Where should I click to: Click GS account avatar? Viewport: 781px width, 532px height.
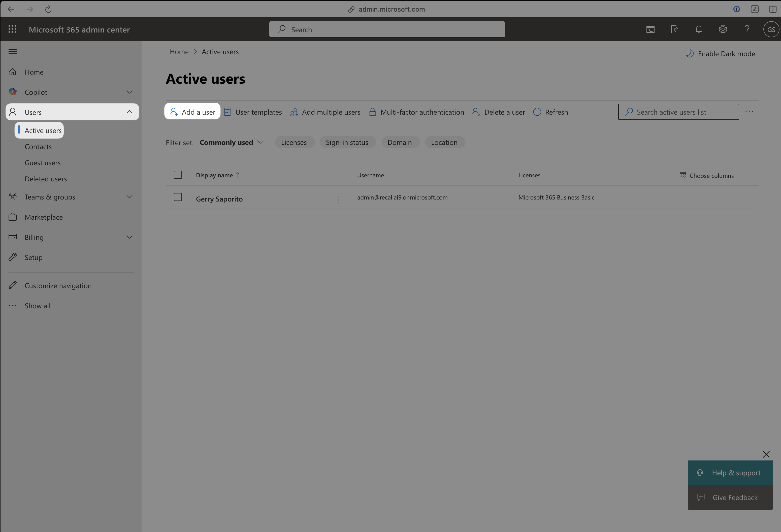point(771,29)
